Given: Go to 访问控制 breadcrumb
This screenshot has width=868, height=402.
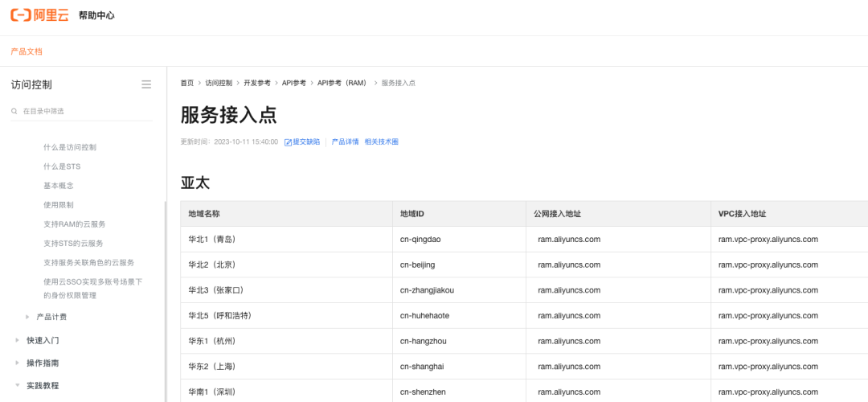Looking at the screenshot, I should click(219, 83).
